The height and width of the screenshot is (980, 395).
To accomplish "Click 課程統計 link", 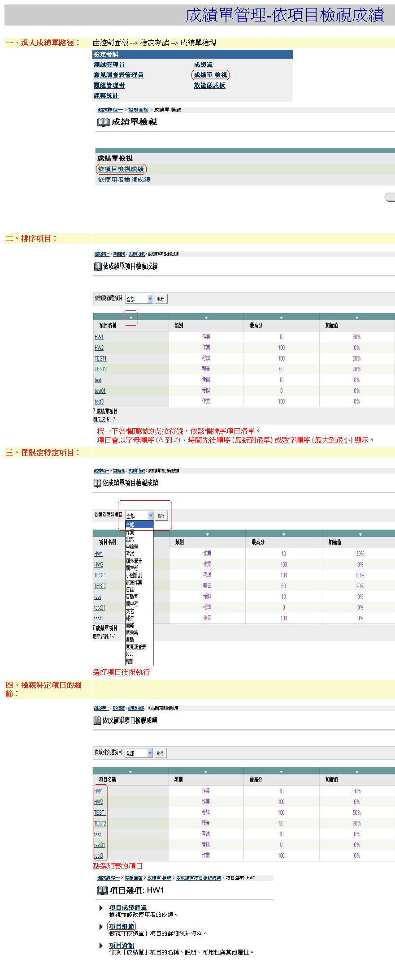I will pos(106,95).
